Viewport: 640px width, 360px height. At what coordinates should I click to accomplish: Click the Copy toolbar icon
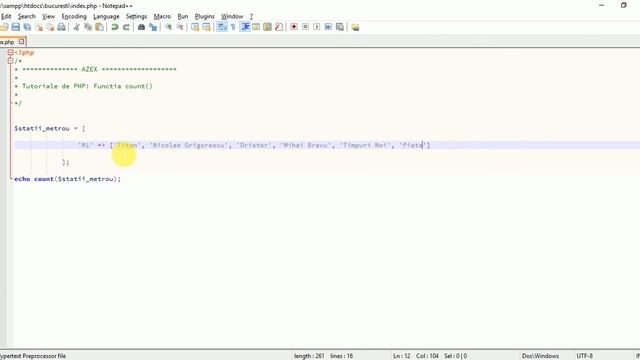tap(88, 27)
